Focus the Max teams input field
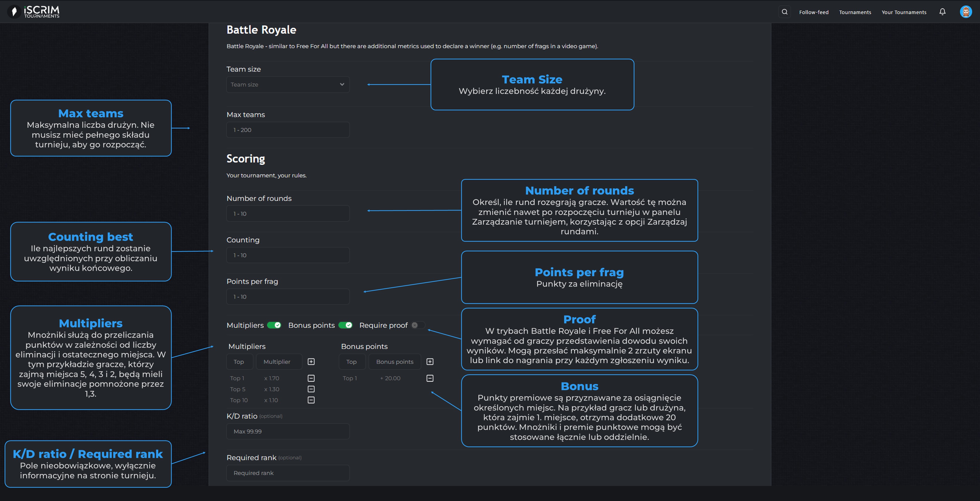The width and height of the screenshot is (980, 501). (x=288, y=130)
